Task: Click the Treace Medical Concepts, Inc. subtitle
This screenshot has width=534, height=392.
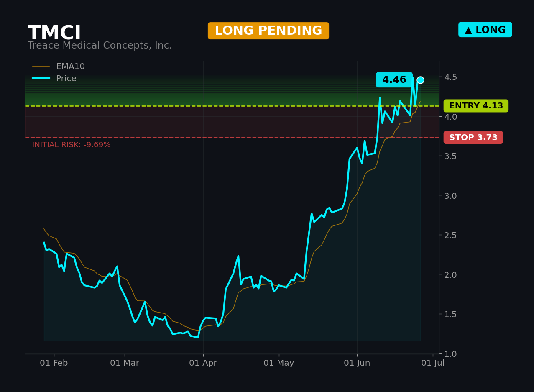Action: pos(100,46)
